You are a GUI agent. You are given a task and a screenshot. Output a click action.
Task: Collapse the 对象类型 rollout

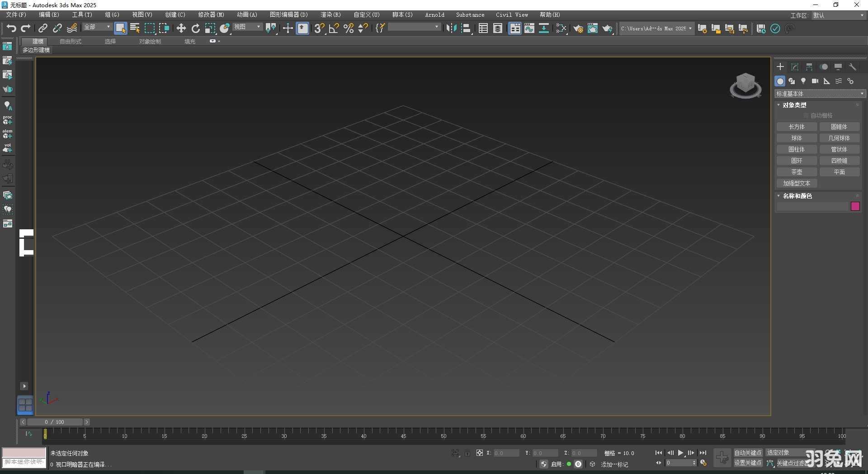[778, 104]
